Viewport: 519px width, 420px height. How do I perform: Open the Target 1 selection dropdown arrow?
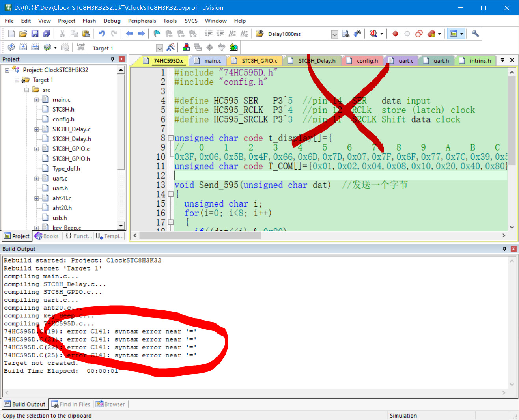pos(159,48)
